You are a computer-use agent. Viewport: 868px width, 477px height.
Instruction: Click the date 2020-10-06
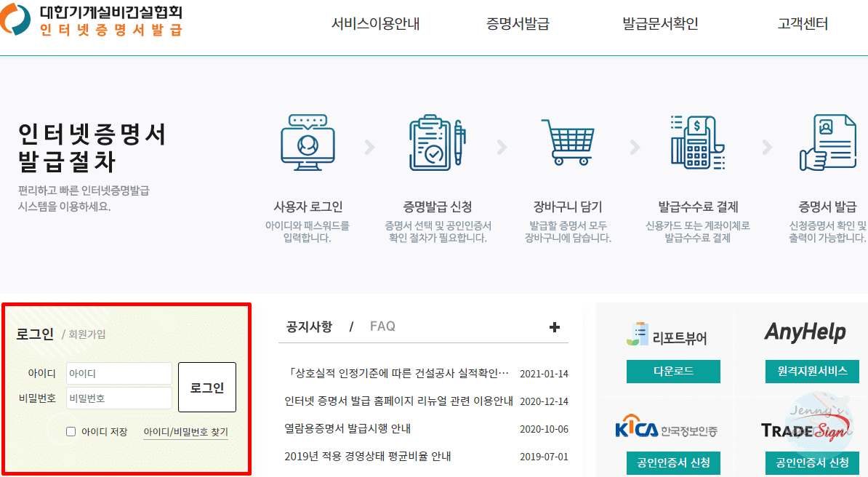pos(544,429)
